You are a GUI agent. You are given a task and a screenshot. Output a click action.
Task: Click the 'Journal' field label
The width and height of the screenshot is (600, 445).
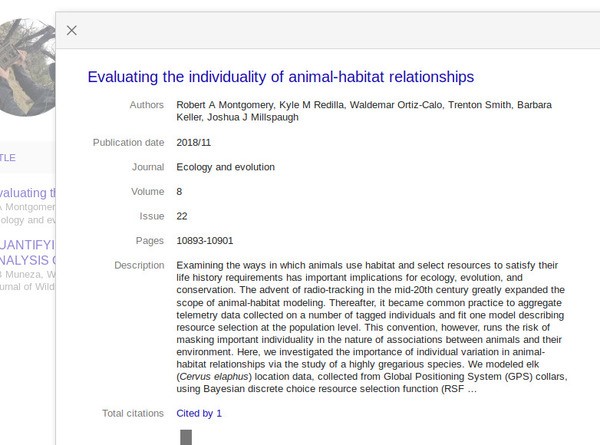pos(147,167)
